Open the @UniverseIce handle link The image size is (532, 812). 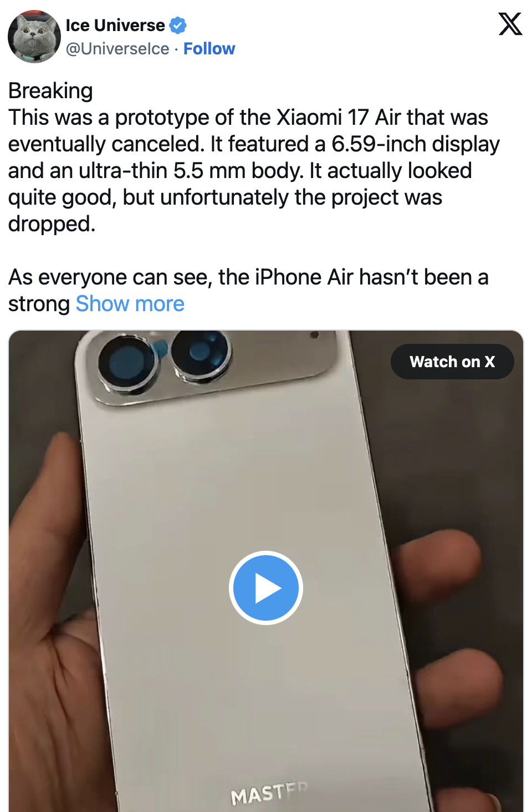coord(117,49)
